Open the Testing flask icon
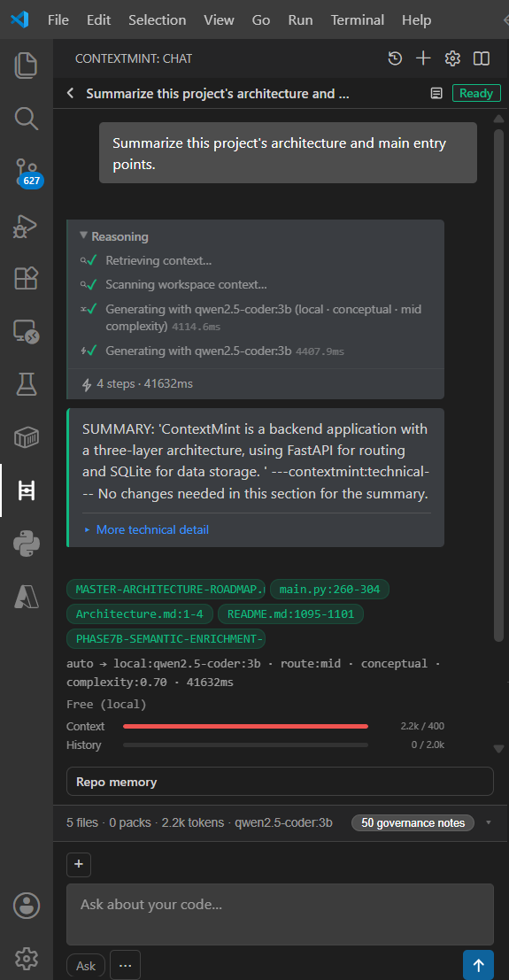This screenshot has width=509, height=980. pyautogui.click(x=27, y=384)
